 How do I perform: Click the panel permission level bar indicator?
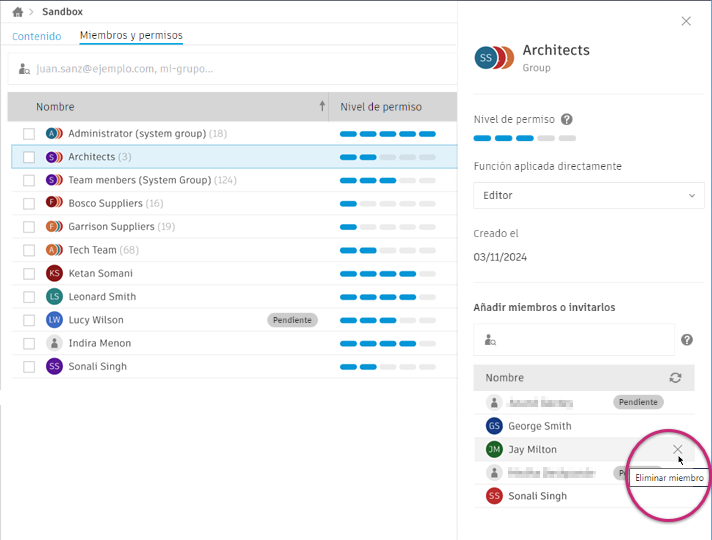coord(524,138)
